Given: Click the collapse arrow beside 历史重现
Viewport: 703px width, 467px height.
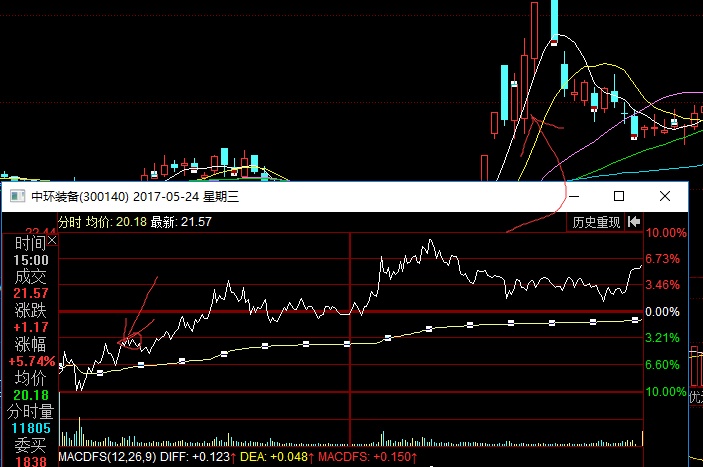Looking at the screenshot, I should click(634, 222).
